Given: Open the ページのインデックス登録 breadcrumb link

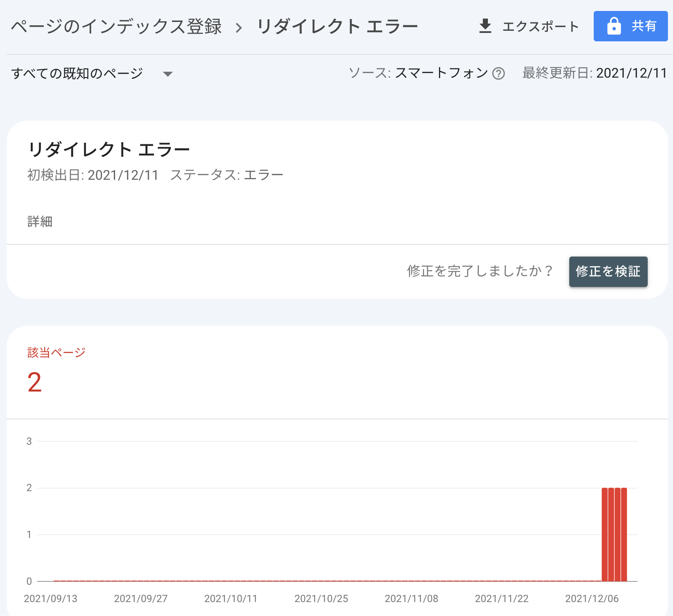Looking at the screenshot, I should coord(116,27).
